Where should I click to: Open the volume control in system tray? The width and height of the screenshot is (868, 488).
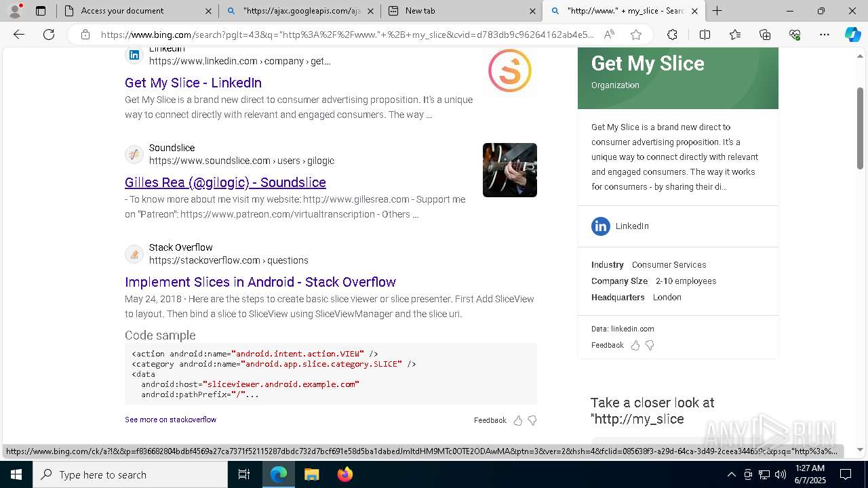[x=781, y=474]
